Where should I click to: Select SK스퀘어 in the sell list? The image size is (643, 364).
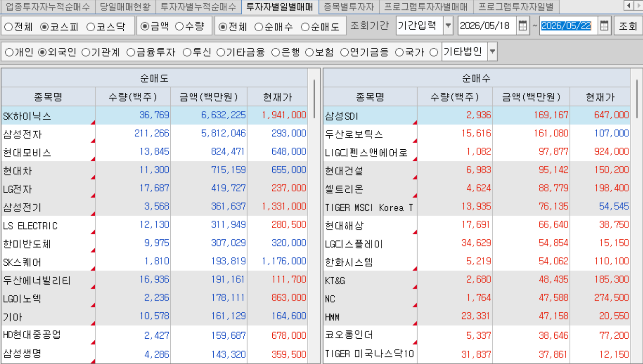pyautogui.click(x=155, y=262)
